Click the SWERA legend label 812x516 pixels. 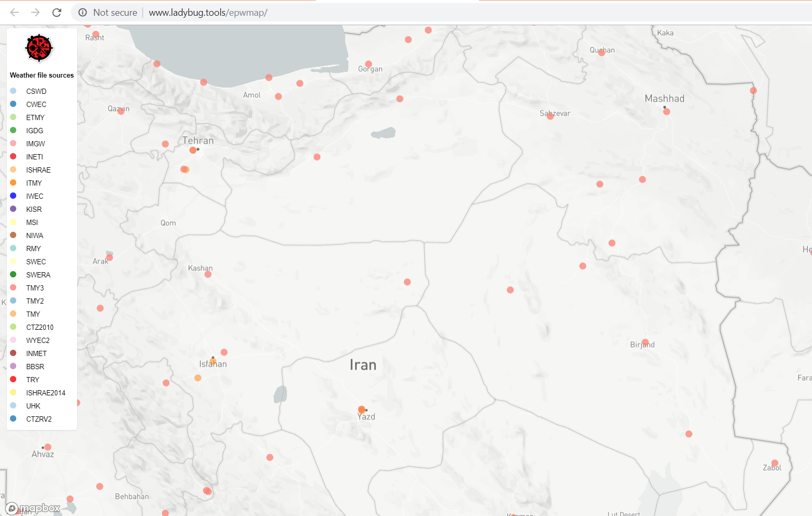pos(38,275)
